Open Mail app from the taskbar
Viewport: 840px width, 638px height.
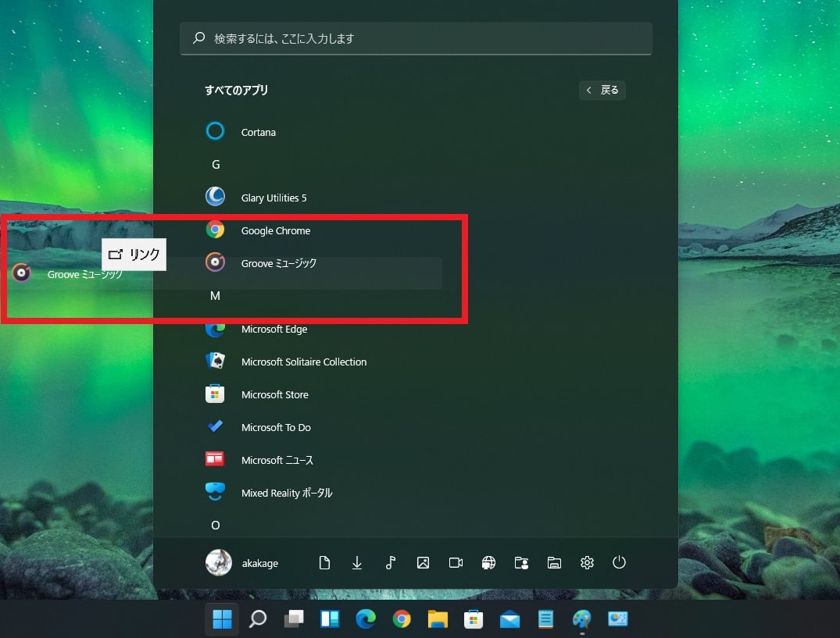(x=509, y=619)
